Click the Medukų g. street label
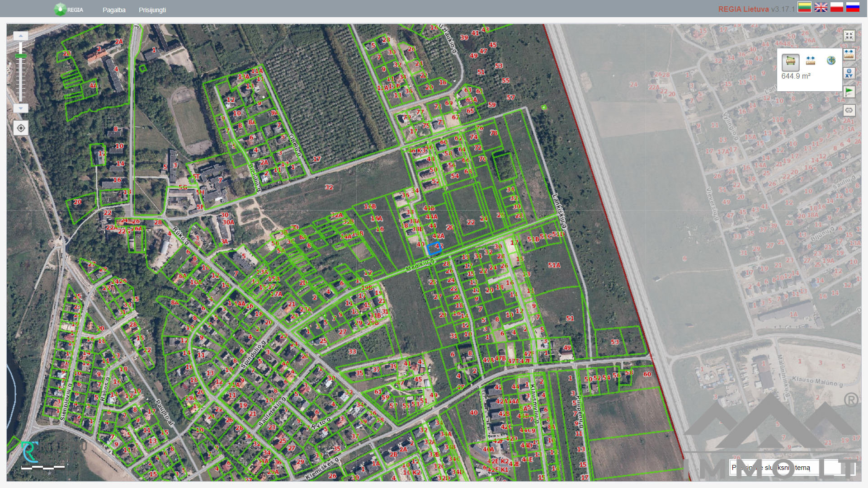The image size is (868, 488). [421, 265]
